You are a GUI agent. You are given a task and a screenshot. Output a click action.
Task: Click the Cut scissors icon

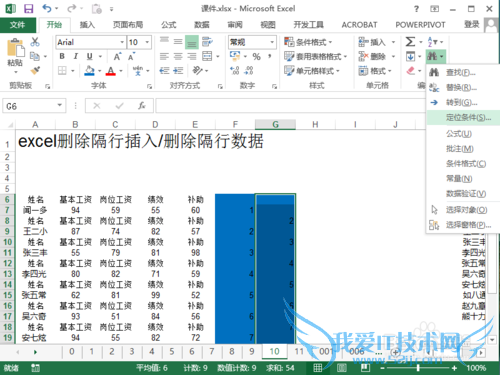[35, 42]
